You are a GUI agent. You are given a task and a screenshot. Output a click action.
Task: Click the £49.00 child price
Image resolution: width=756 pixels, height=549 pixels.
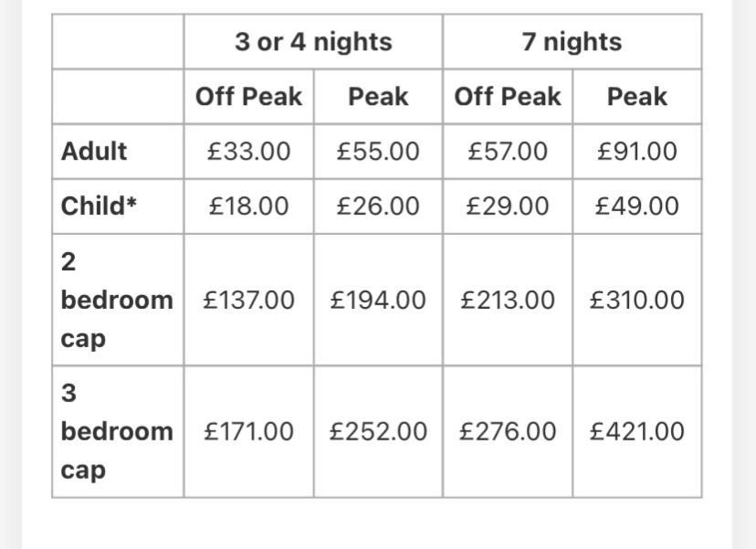(637, 206)
